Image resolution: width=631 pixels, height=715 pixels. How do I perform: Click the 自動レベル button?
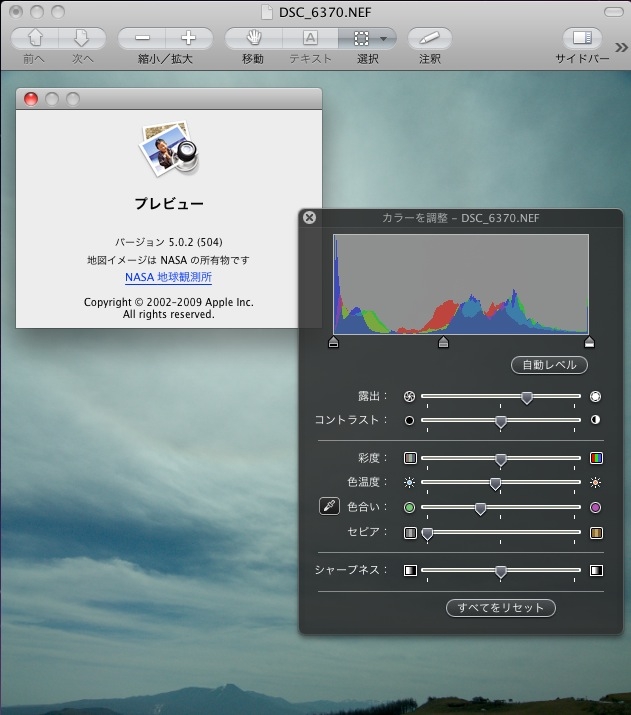pyautogui.click(x=549, y=365)
